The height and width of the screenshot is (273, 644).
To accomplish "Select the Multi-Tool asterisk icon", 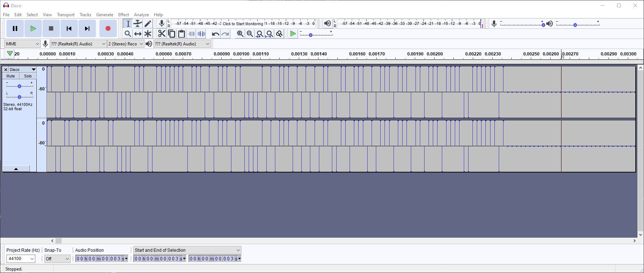I will point(148,34).
